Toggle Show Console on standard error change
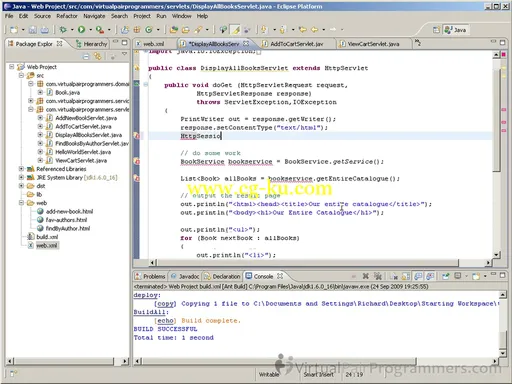This screenshot has width=512, height=384. [430, 276]
